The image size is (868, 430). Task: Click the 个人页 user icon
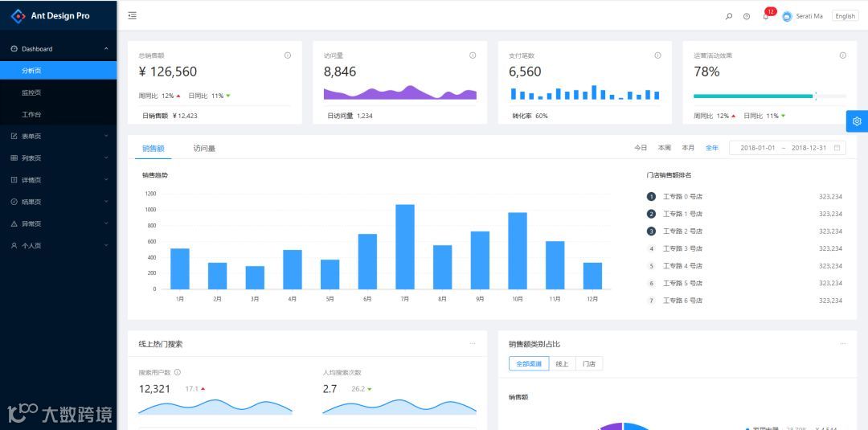pyautogui.click(x=14, y=245)
